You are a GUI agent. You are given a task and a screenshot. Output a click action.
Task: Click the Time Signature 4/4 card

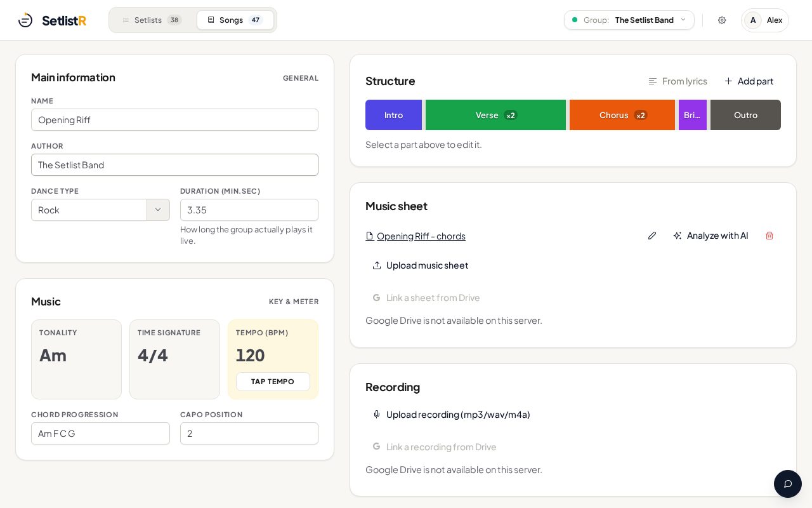[174, 359]
